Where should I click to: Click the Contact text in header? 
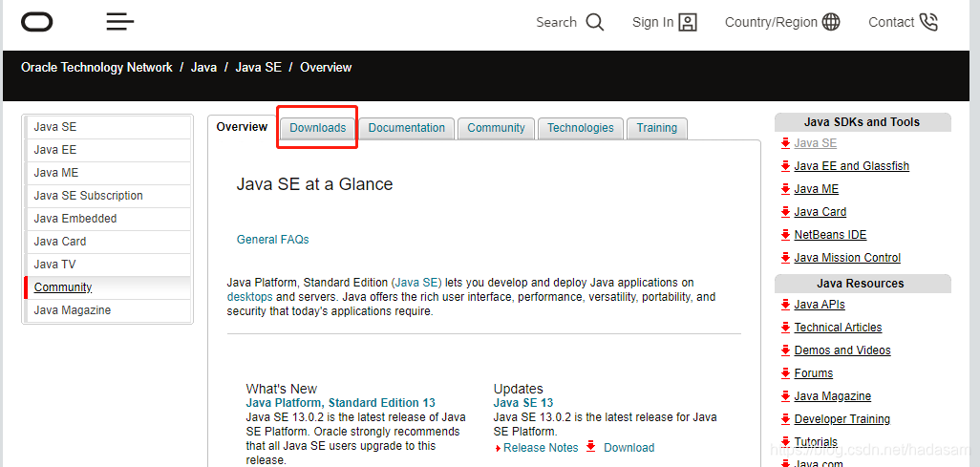tap(891, 23)
